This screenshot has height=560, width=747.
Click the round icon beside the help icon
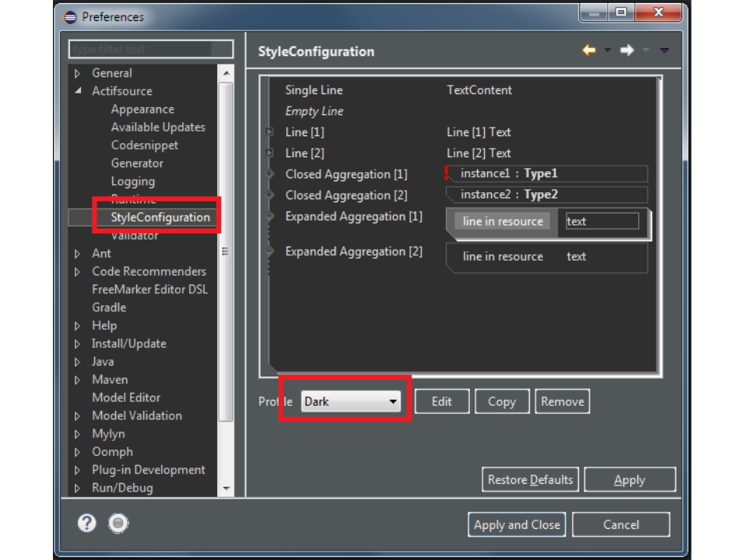(x=118, y=523)
